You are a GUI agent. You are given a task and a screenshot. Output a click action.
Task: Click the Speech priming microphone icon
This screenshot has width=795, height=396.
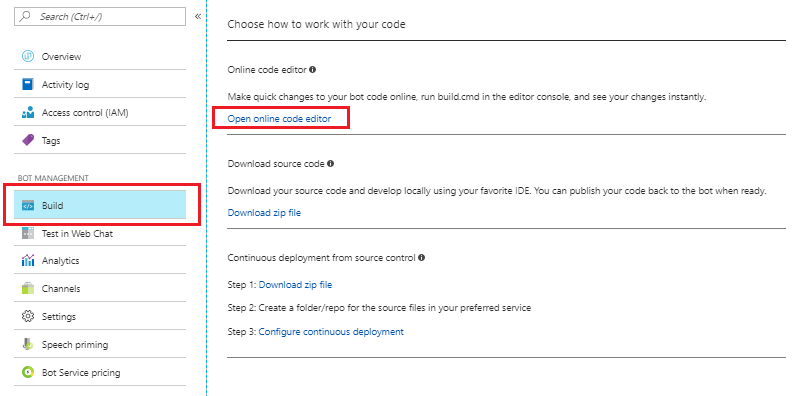(27, 344)
